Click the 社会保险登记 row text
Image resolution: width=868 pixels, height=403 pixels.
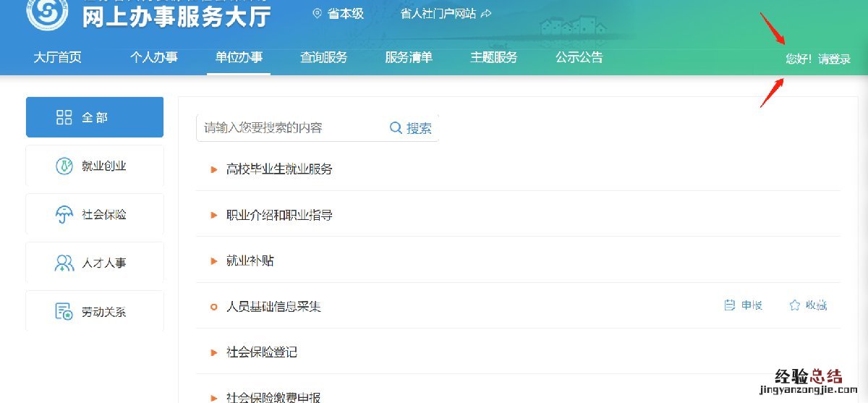[x=262, y=352]
